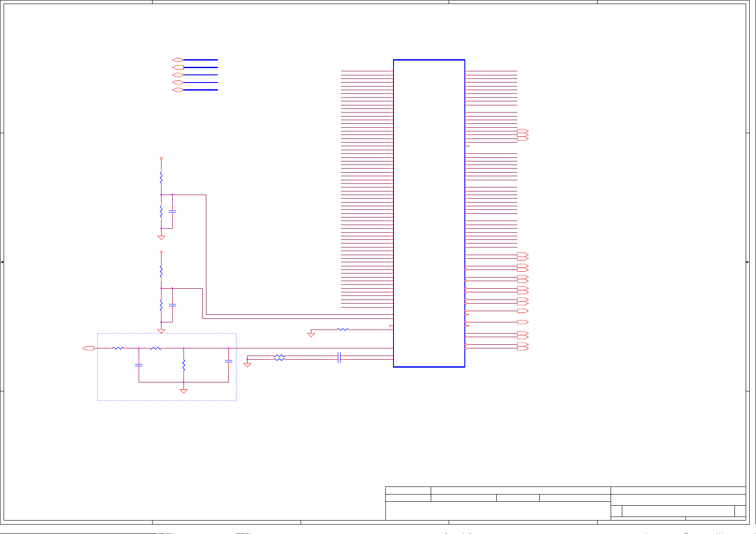Screen dimensions: 756x534
Task: Select the triple off-page connector group
Action: (523, 135)
